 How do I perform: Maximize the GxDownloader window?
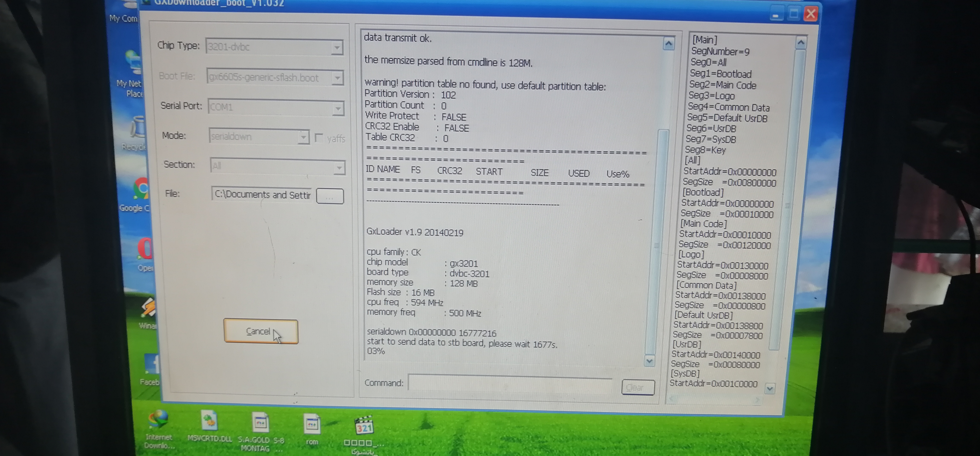(x=793, y=14)
